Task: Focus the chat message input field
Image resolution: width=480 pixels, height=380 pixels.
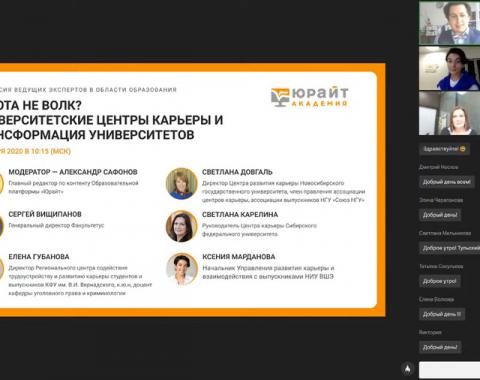Action: [449, 370]
